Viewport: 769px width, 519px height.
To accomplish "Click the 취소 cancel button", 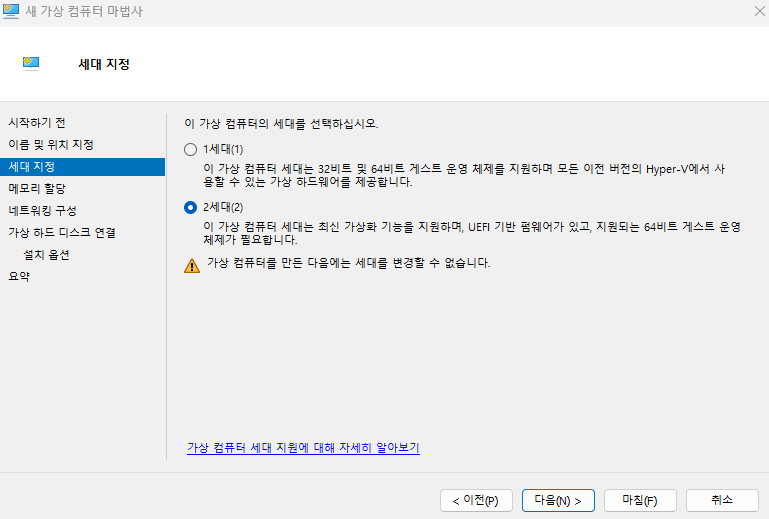I will [722, 500].
